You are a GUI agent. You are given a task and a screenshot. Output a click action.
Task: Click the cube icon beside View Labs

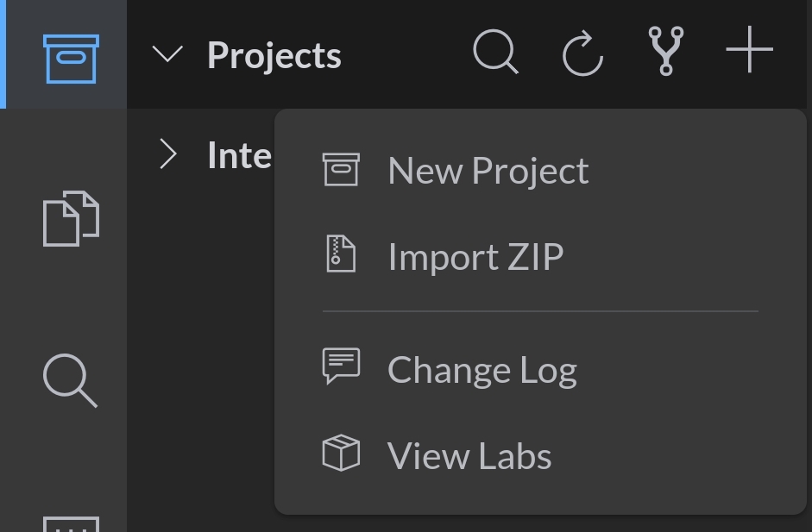pos(341,453)
